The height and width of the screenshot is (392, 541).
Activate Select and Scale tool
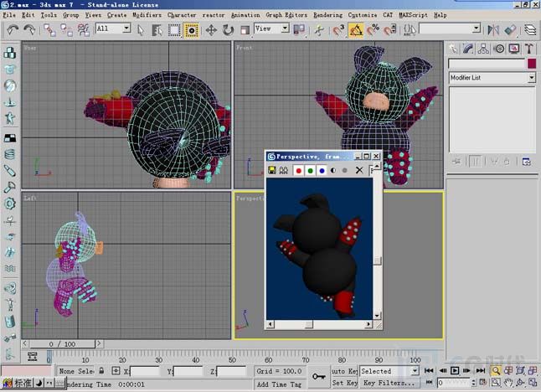[245, 30]
